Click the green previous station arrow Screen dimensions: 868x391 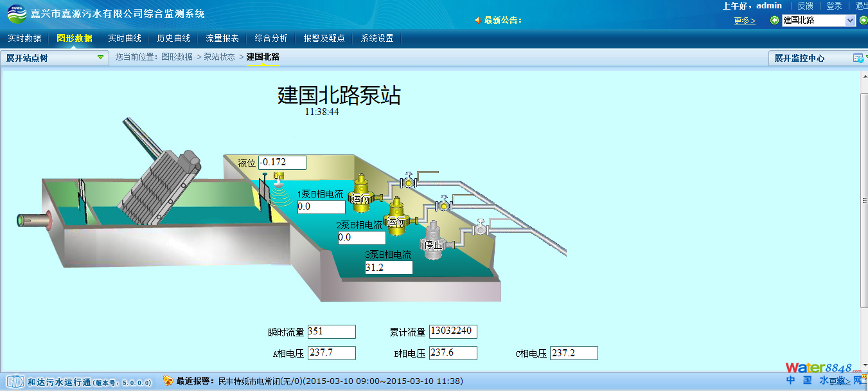pos(774,21)
